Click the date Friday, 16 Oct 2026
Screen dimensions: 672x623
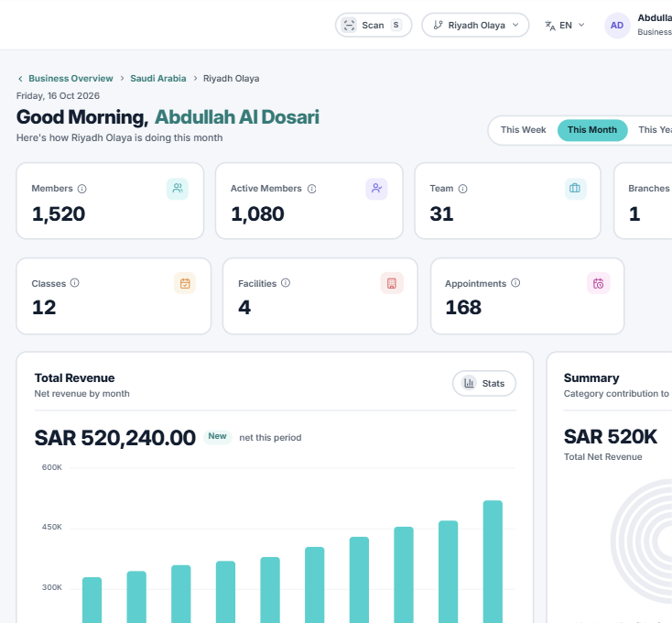58,95
